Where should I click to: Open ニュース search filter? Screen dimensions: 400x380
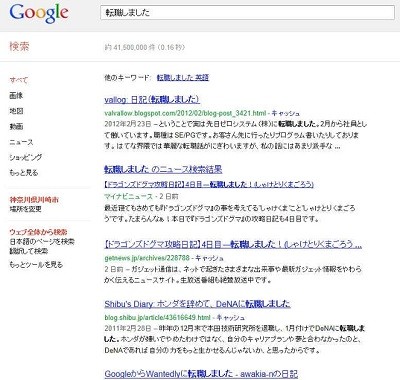coord(21,142)
